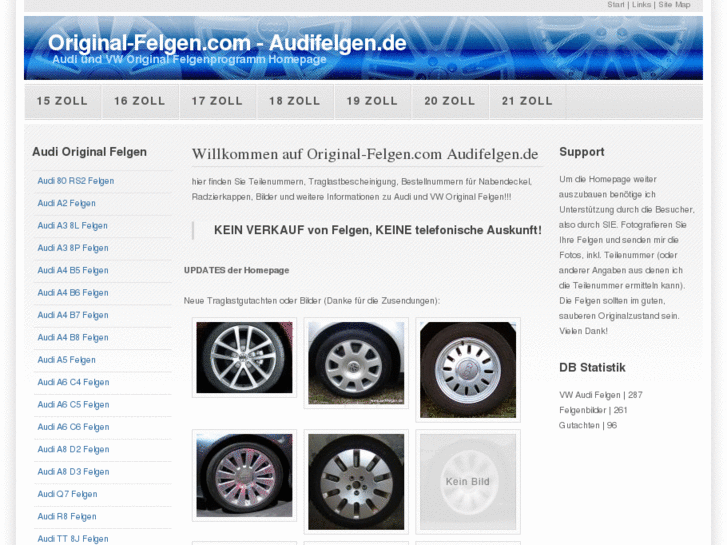The image size is (727, 545).
Task: Select the 18 ZOLL menu tab
Action: 295,102
